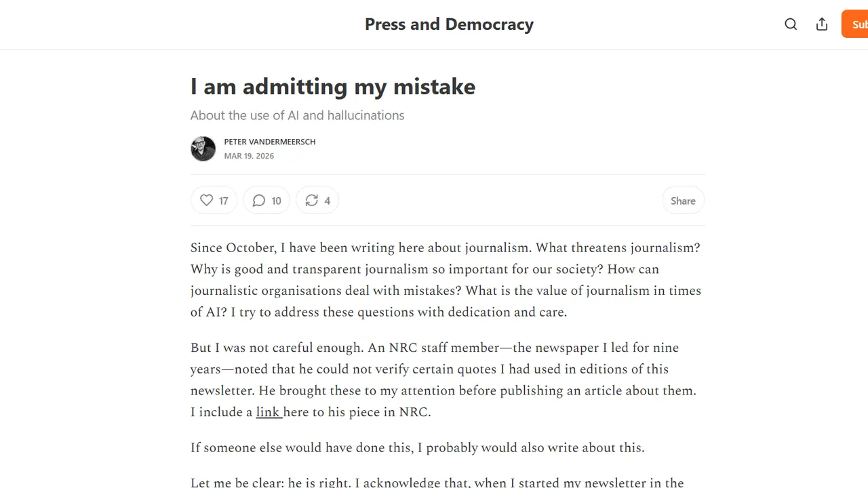
Task: Open the search icon in header
Action: click(791, 24)
